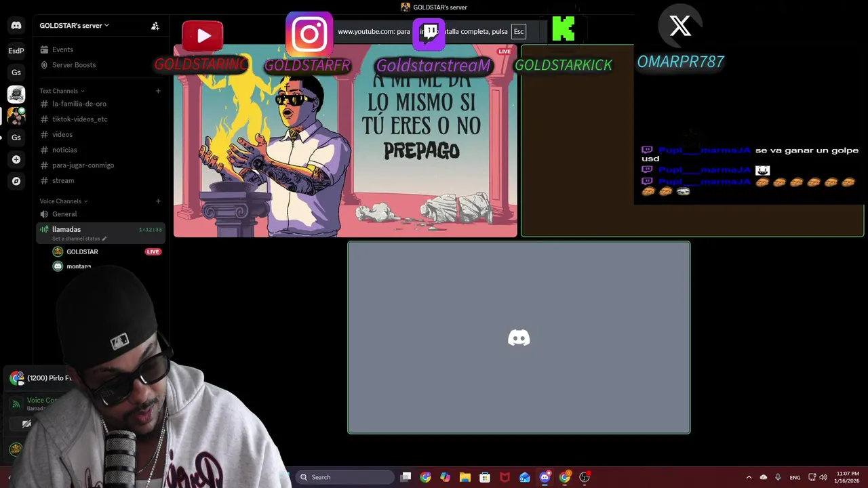Screen dimensions: 868x488
Task: Click the Windows taskbar Search box
Action: click(345, 477)
